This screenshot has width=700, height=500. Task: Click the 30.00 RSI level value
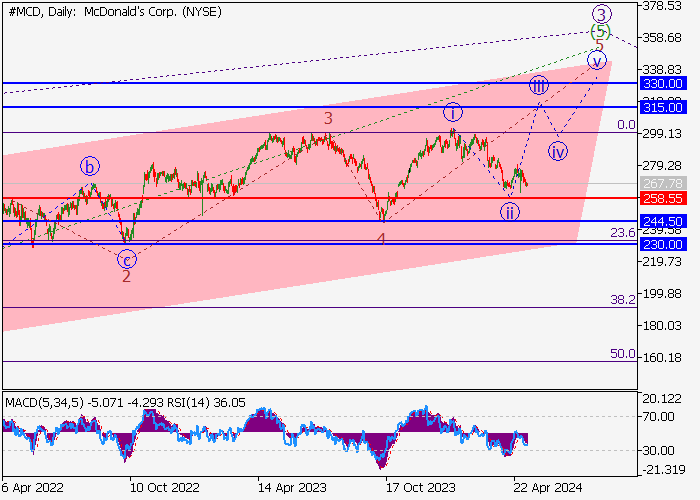pyautogui.click(x=659, y=450)
